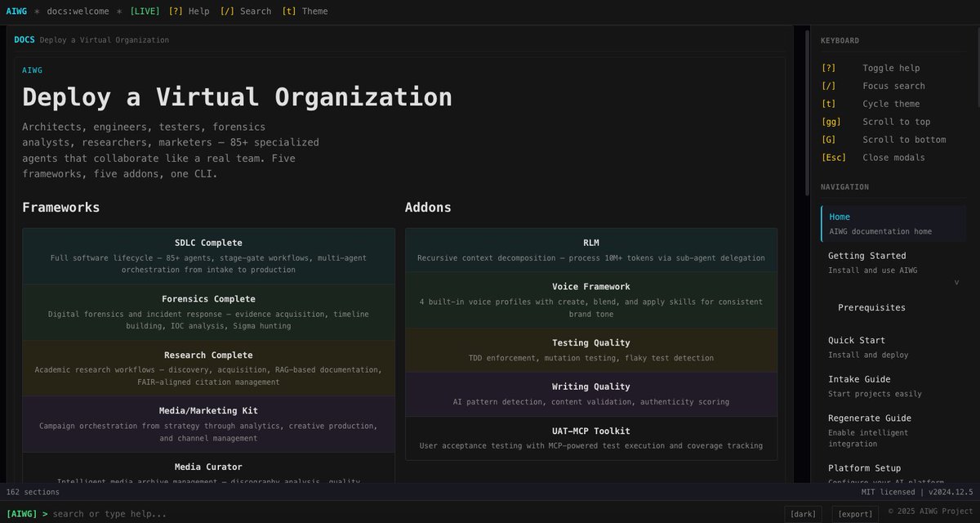Click the 162 sections status text
The image size is (980, 523).
pos(33,492)
